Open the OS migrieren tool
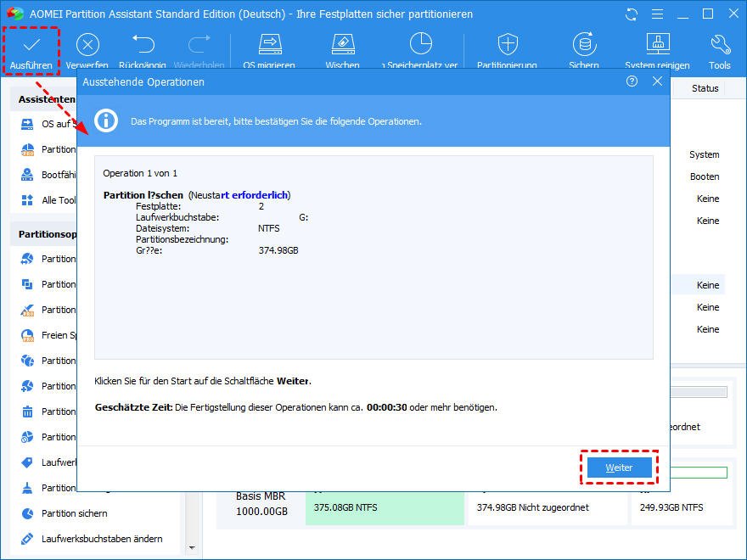The image size is (747, 560). [269, 45]
